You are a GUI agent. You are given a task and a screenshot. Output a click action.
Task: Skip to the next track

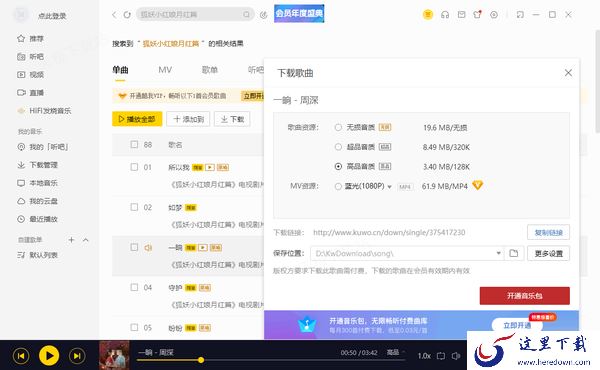(x=77, y=356)
